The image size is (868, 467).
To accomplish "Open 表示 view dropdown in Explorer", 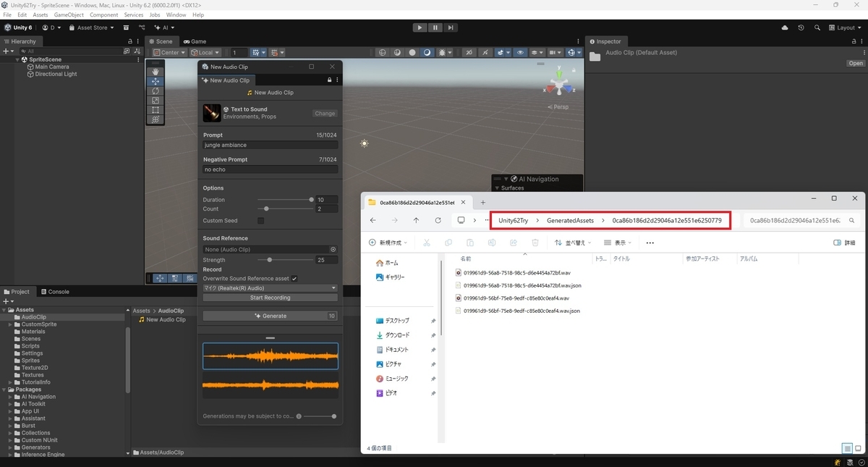I will 616,243.
